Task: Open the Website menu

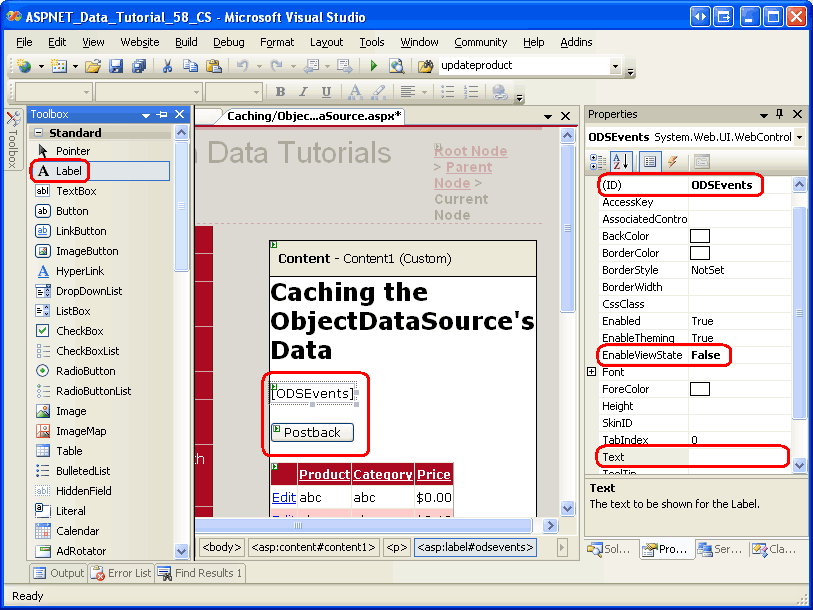Action: tap(140, 42)
